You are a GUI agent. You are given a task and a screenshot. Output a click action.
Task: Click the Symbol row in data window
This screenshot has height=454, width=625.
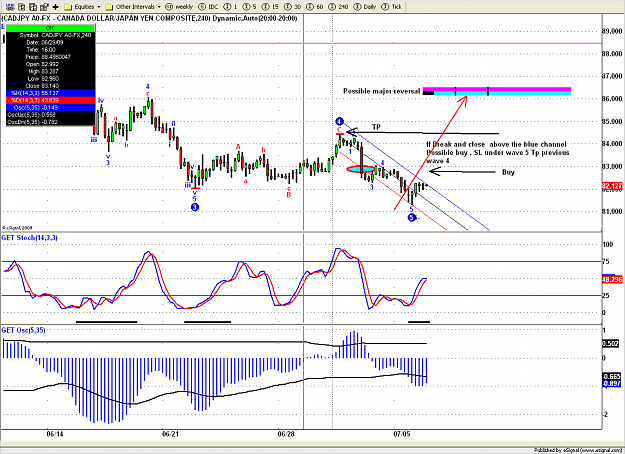click(x=50, y=35)
